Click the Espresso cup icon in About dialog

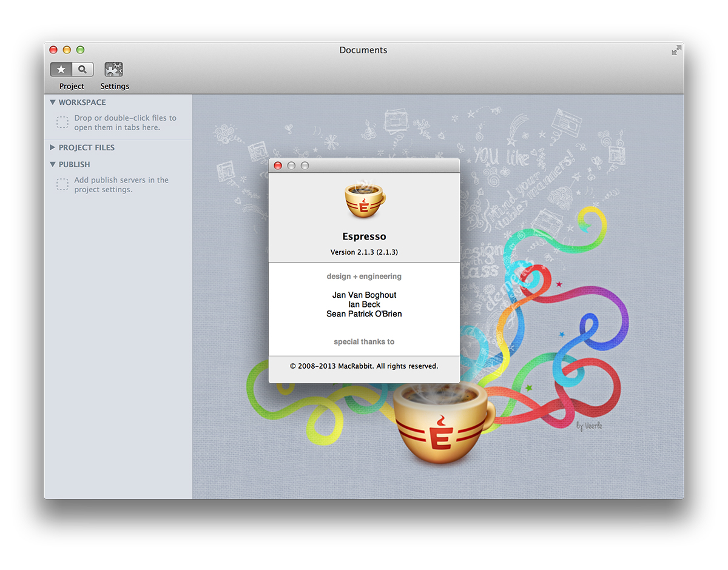(x=365, y=199)
